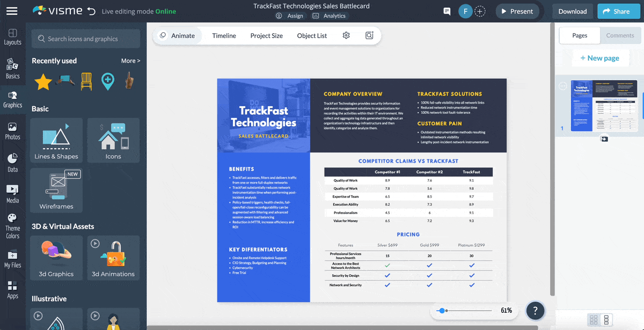Select the COMPETITOR CLAIMS VS TRACKFAST heading
Screen dimensions: 644x330
(x=408, y=161)
